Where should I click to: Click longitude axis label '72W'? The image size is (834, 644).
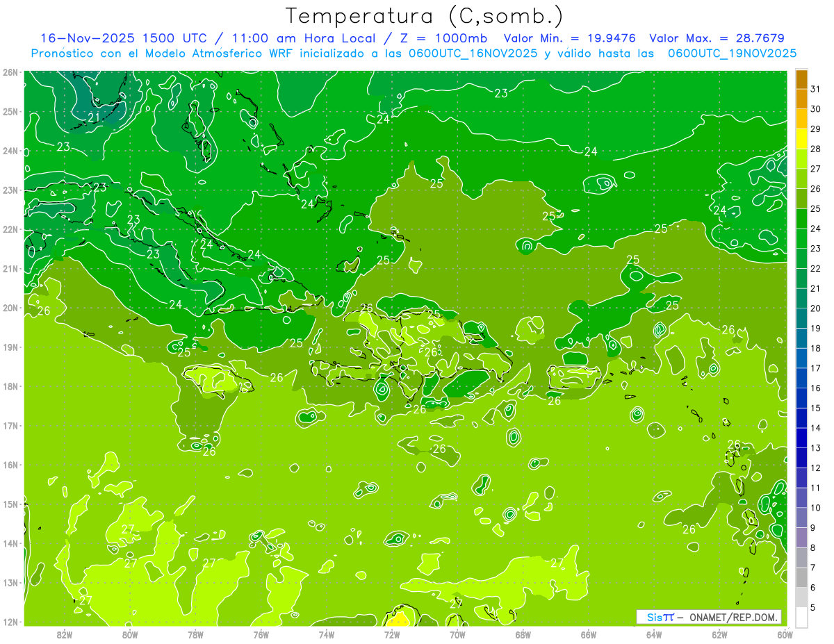[392, 634]
